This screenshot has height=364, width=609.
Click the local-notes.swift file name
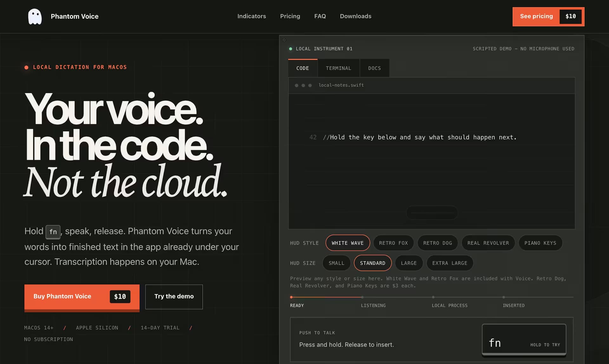(x=341, y=85)
